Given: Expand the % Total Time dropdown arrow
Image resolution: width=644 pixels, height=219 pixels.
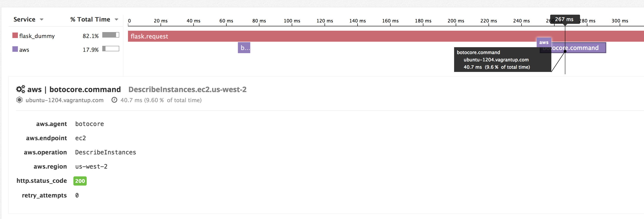Looking at the screenshot, I should tap(116, 19).
